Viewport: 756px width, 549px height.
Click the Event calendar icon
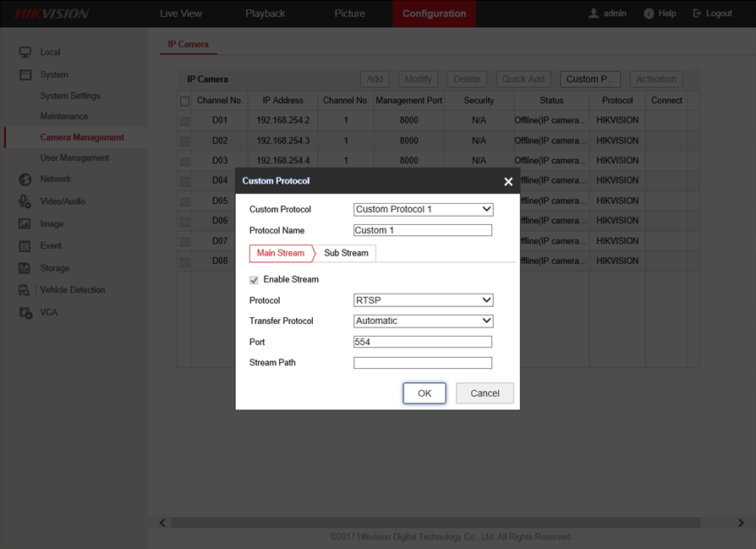25,246
